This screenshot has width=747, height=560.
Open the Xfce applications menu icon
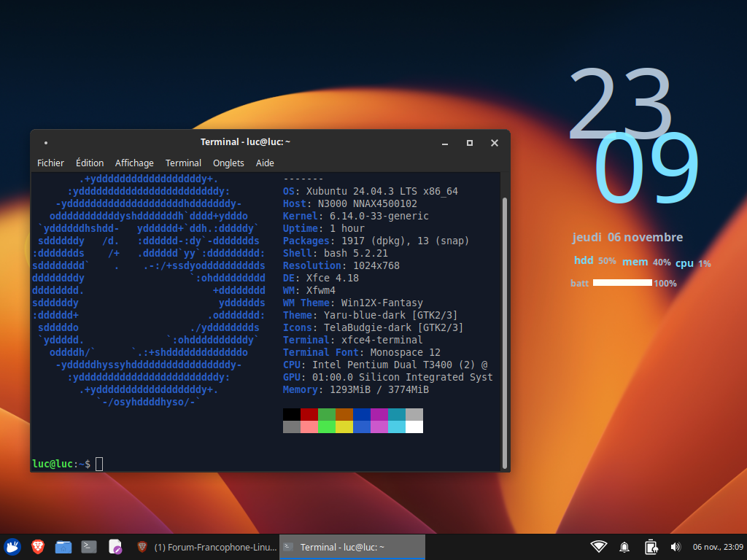[12, 547]
